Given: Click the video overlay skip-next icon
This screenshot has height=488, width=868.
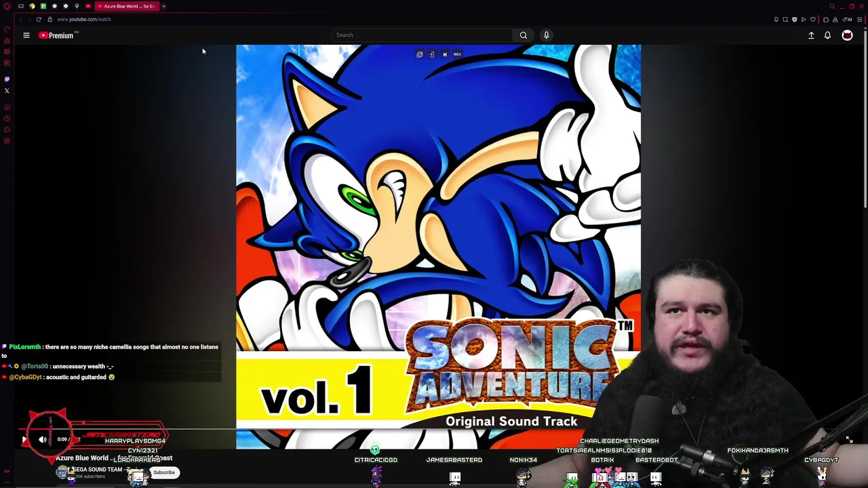Looking at the screenshot, I should pos(445,54).
